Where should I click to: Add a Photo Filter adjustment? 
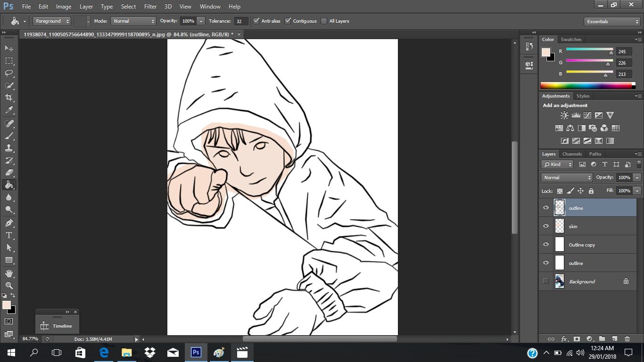pyautogui.click(x=593, y=128)
